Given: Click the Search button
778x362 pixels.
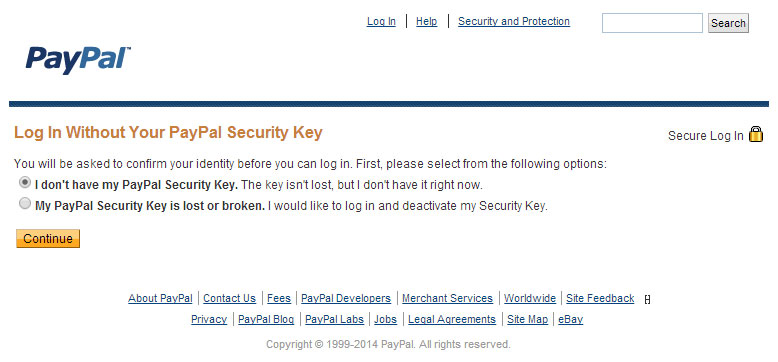Looking at the screenshot, I should (x=728, y=23).
